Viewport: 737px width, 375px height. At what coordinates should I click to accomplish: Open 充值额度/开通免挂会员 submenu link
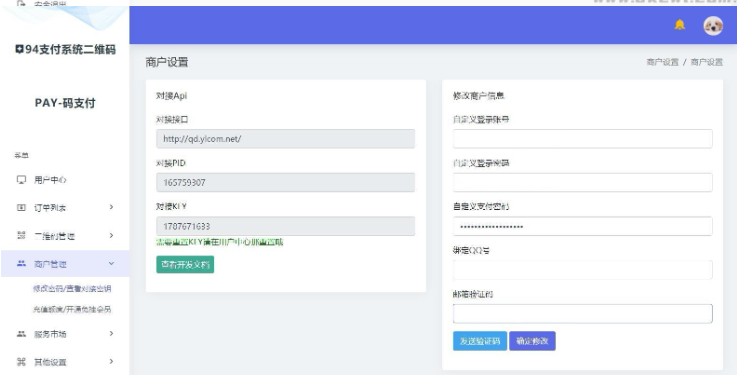pos(72,310)
